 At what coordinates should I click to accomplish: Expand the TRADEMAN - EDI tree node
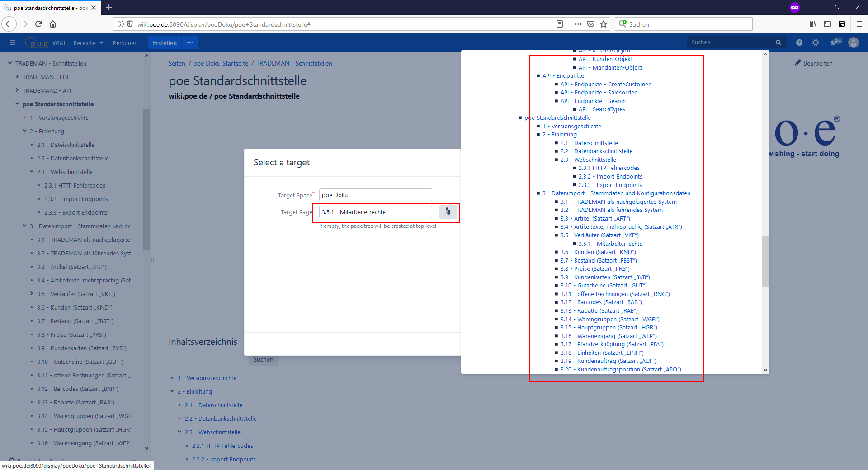click(x=17, y=77)
